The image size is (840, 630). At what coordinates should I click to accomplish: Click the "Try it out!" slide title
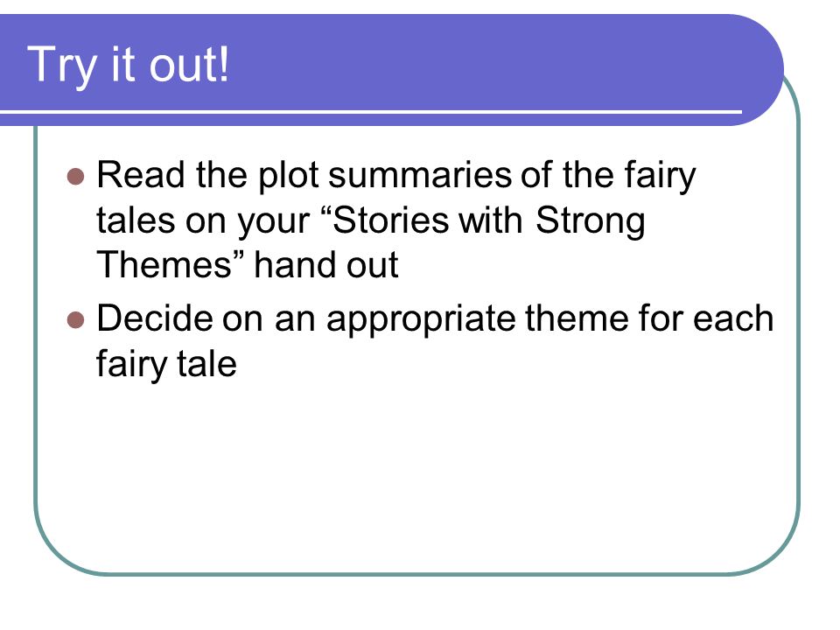(128, 65)
